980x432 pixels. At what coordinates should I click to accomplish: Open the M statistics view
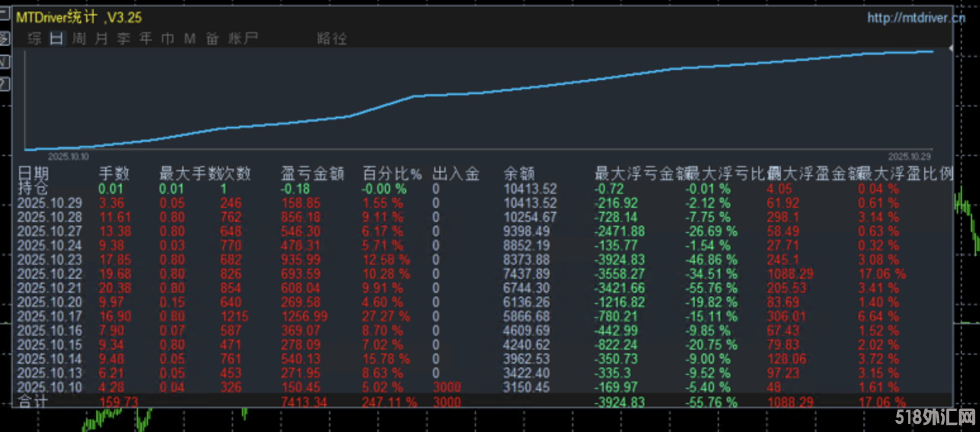click(x=190, y=38)
